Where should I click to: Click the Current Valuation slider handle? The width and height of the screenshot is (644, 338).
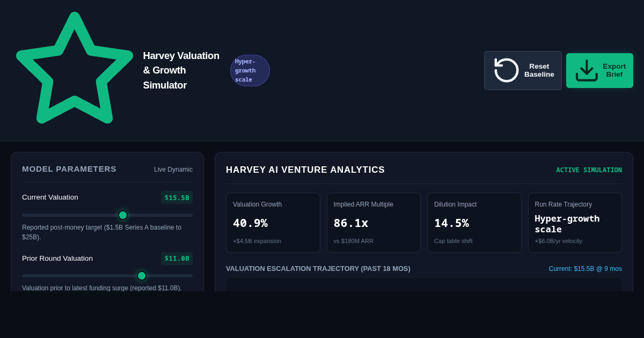click(123, 215)
